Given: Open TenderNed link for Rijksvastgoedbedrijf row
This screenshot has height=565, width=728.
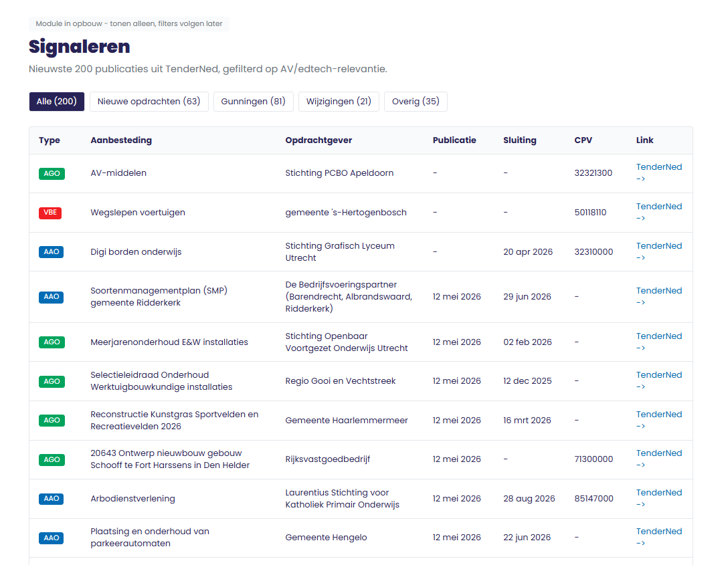Looking at the screenshot, I should coord(659,459).
